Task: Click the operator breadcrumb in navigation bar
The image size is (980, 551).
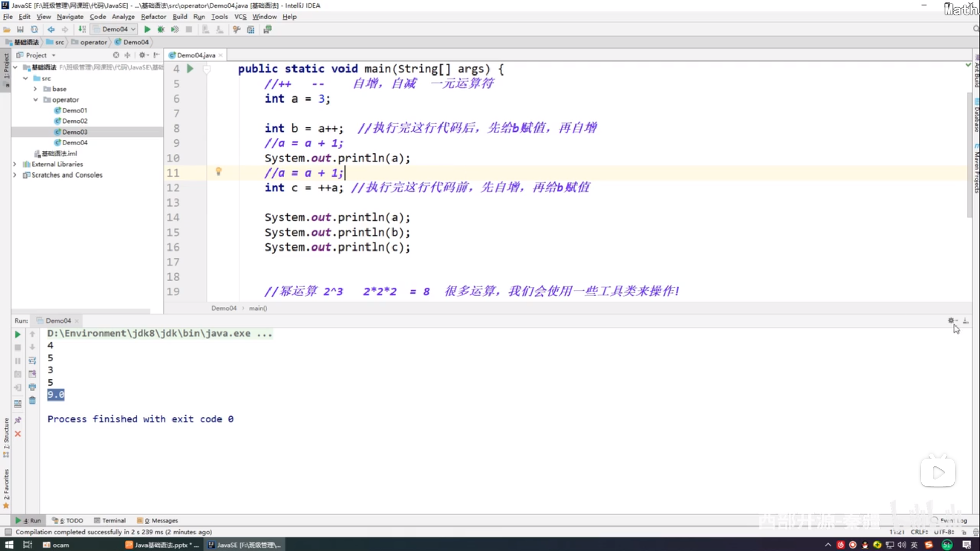Action: pos(93,42)
